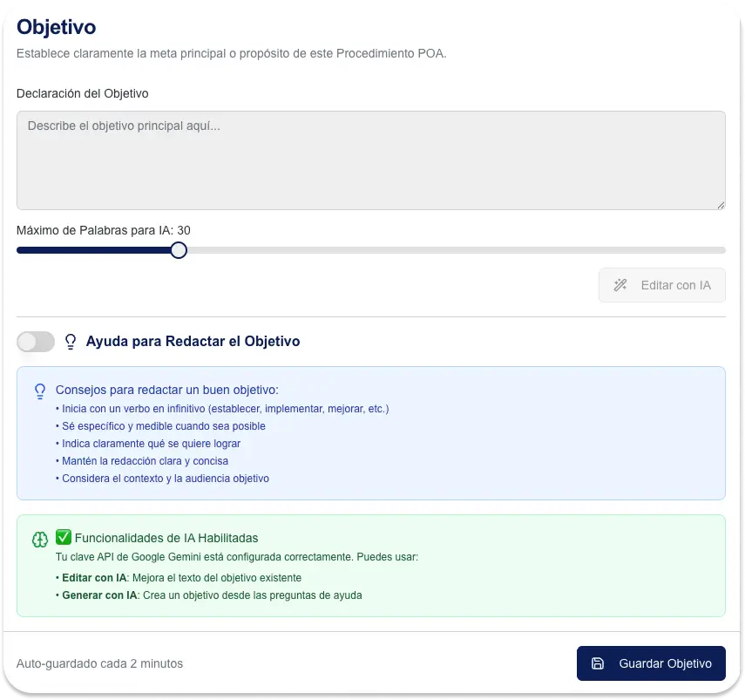The image size is (745, 700).
Task: Click the Declaración del Objetivo label
Action: (x=83, y=93)
